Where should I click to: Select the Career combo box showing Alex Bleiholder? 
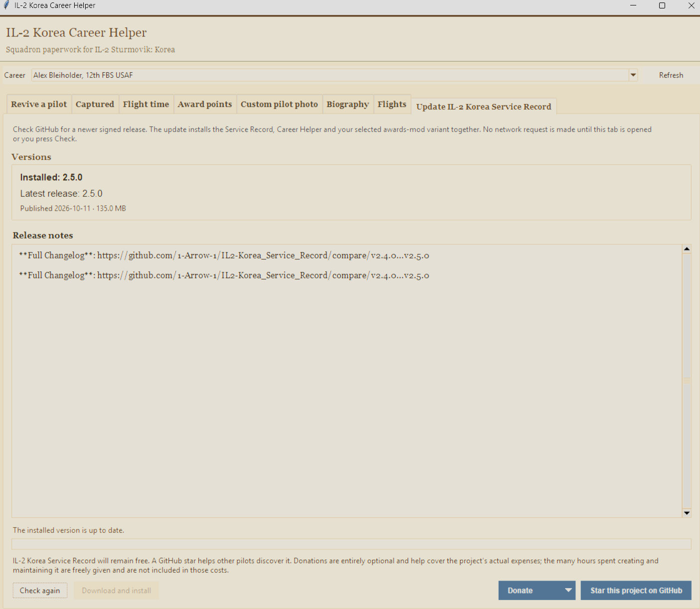(x=334, y=75)
